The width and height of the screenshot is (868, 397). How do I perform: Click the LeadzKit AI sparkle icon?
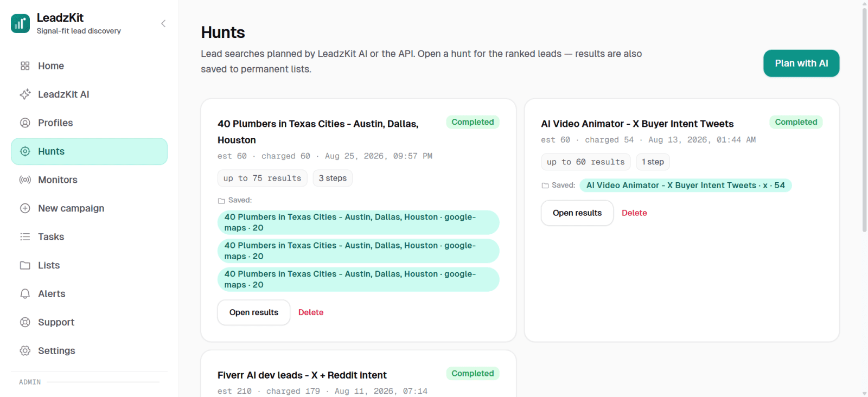pyautogui.click(x=25, y=94)
